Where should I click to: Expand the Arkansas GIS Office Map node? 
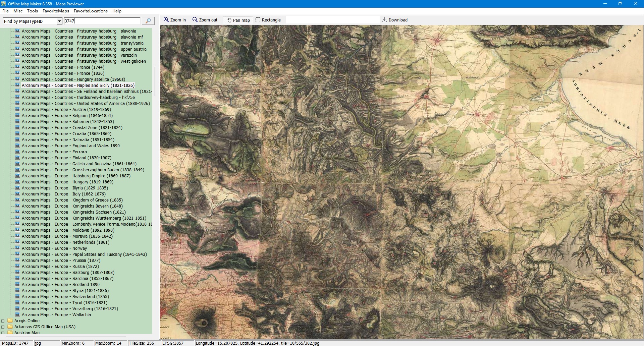tap(3, 327)
